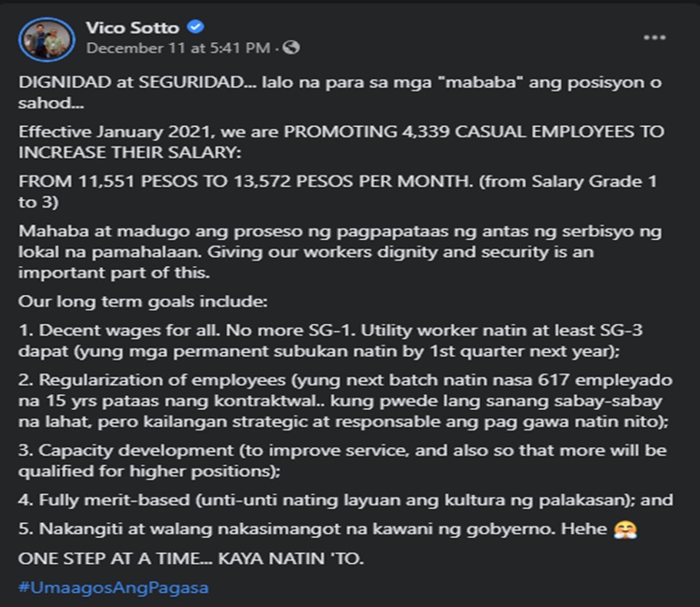Select goal 4 about Fully merit-based hiring

point(345,500)
